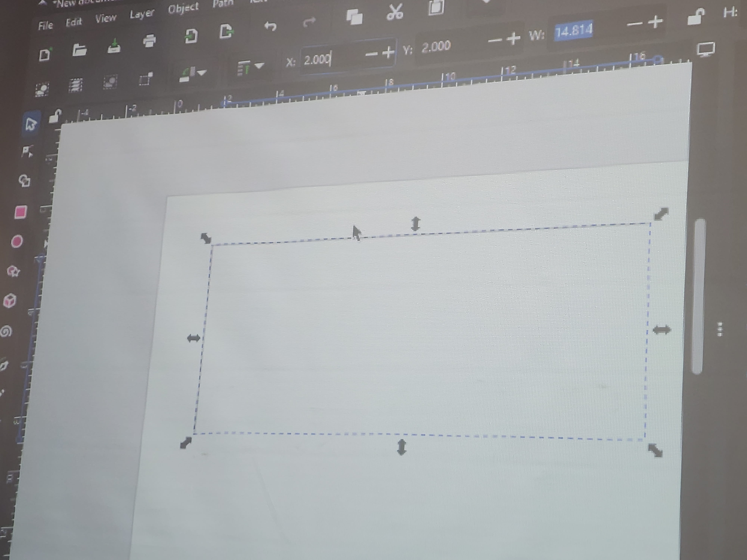Image resolution: width=747 pixels, height=560 pixels.
Task: Activate the Node edit tool
Action: click(x=27, y=152)
